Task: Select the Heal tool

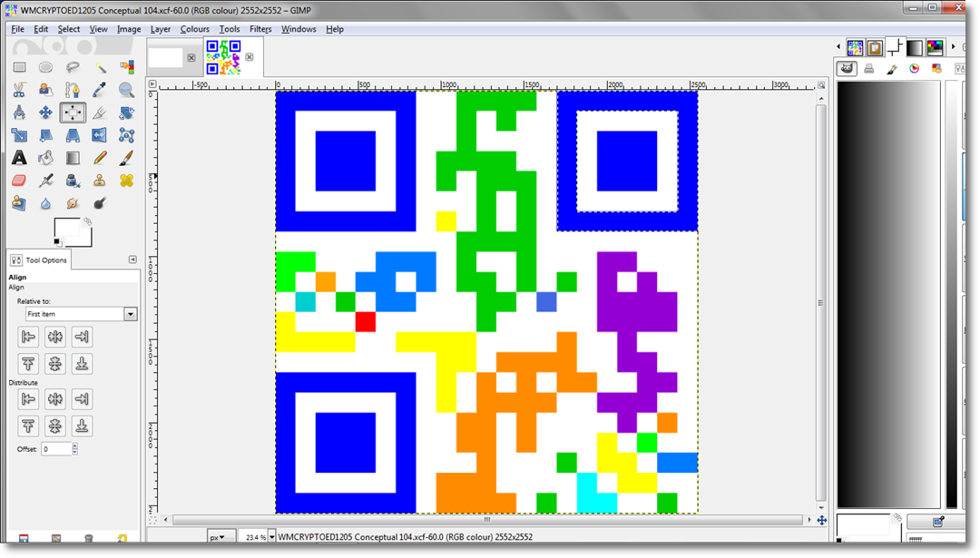Action: click(126, 181)
